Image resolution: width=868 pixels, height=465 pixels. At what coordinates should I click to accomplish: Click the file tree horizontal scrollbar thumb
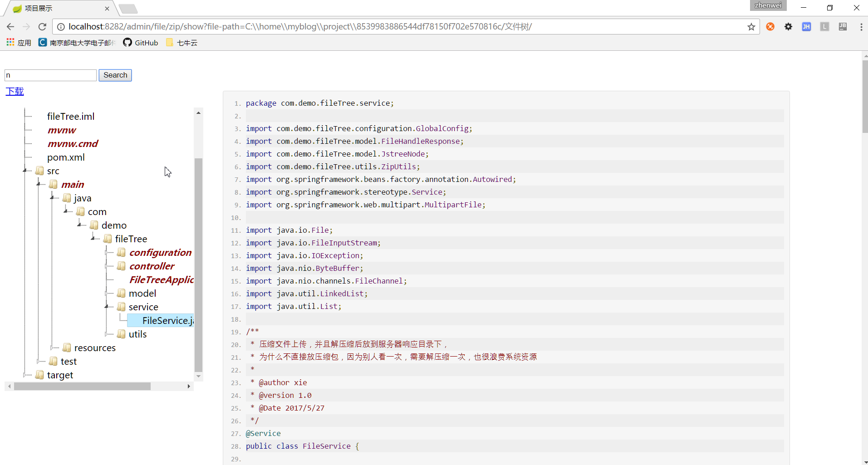point(82,386)
